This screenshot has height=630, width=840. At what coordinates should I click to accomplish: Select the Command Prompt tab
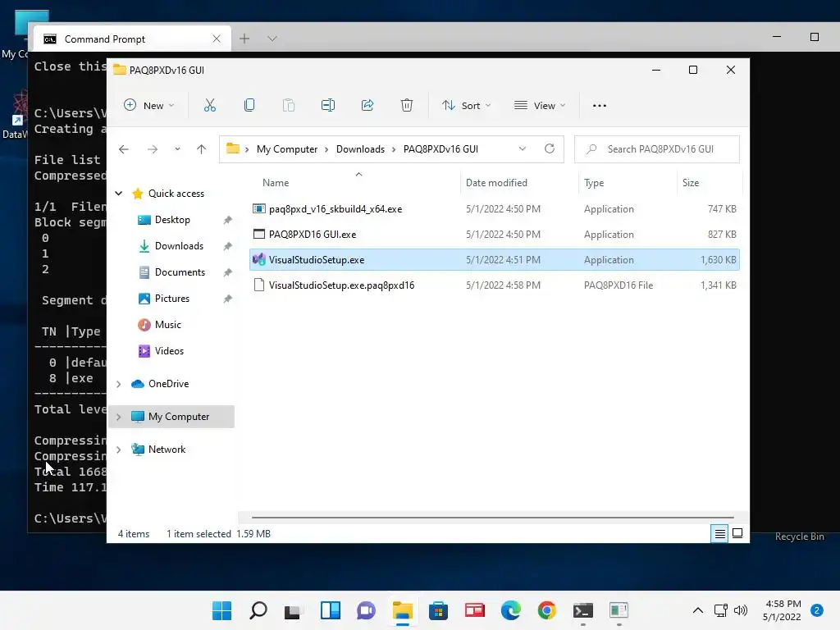[x=132, y=39]
